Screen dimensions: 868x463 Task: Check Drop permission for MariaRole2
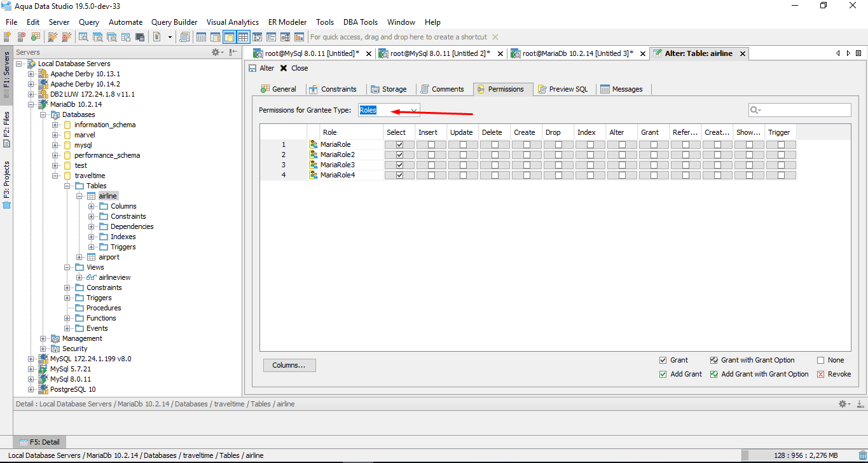[558, 155]
